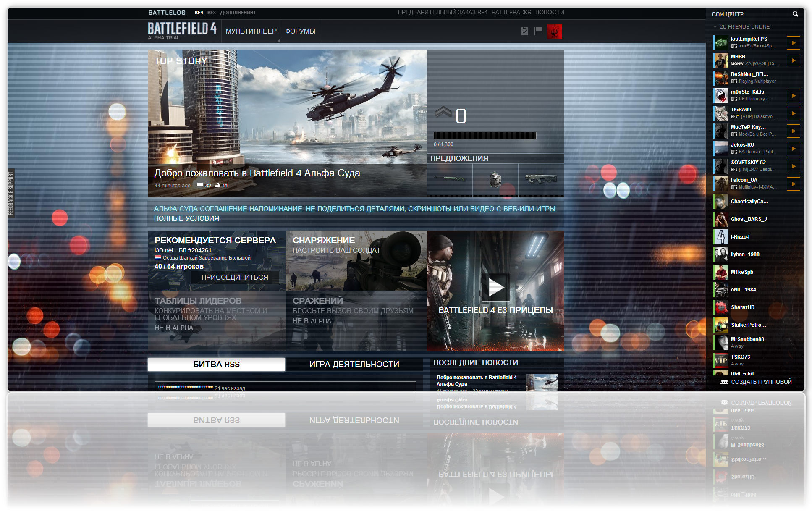Image resolution: width=812 pixels, height=514 pixels.
Task: Join Jekos-RU on EA Russia server
Action: coord(794,149)
